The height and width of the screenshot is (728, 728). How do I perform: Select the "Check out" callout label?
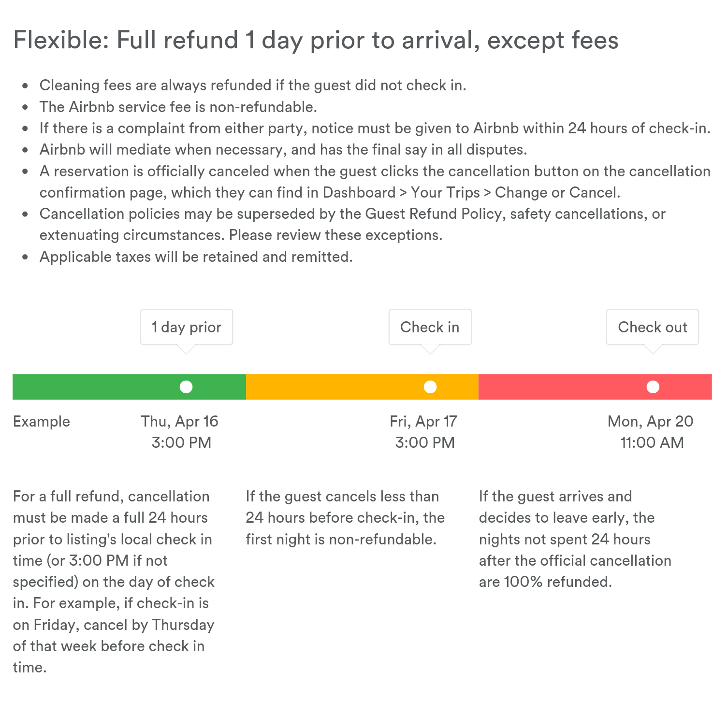pyautogui.click(x=652, y=327)
